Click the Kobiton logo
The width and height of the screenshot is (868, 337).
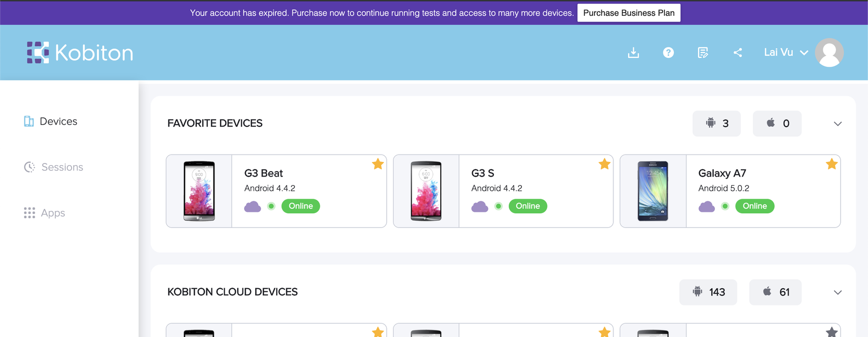[x=80, y=53]
